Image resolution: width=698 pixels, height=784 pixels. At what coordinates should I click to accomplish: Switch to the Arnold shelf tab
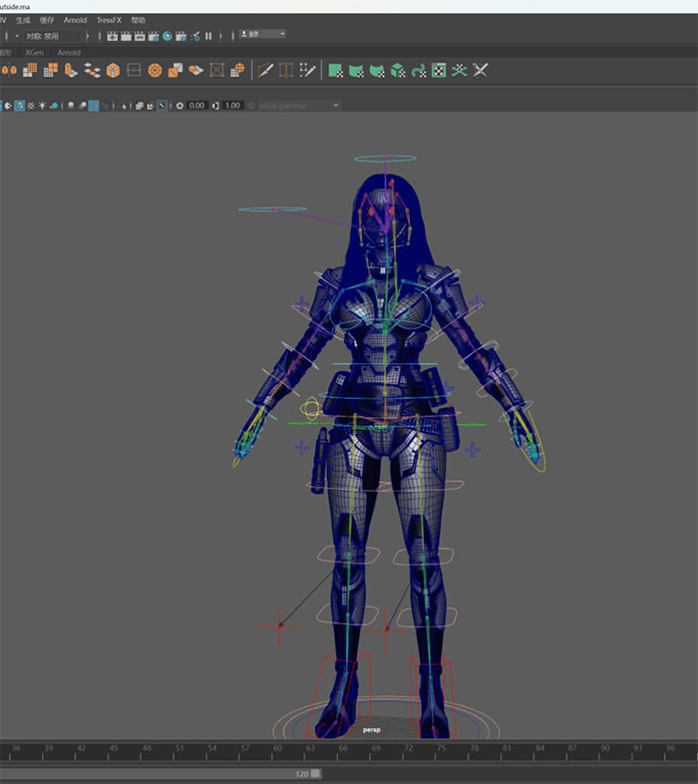point(69,52)
